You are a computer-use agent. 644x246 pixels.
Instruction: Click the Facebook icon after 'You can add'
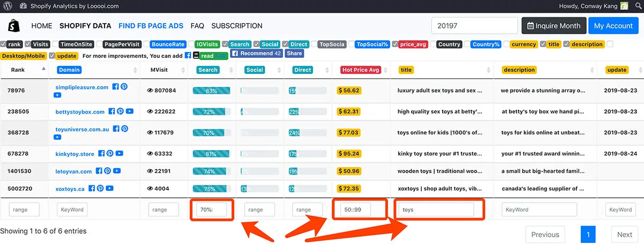tap(188, 55)
